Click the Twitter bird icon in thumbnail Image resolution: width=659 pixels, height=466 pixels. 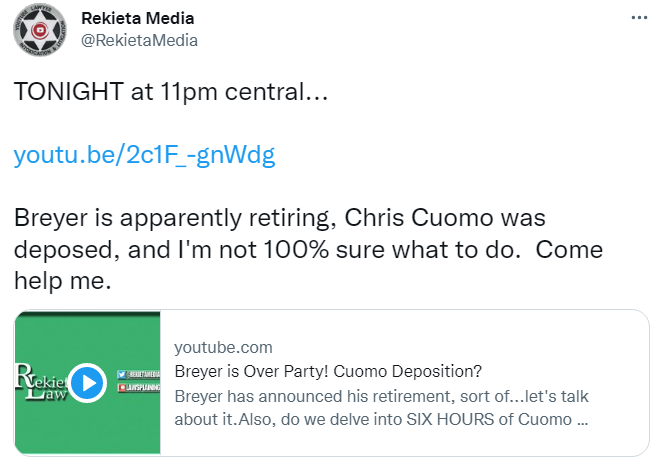point(122,374)
